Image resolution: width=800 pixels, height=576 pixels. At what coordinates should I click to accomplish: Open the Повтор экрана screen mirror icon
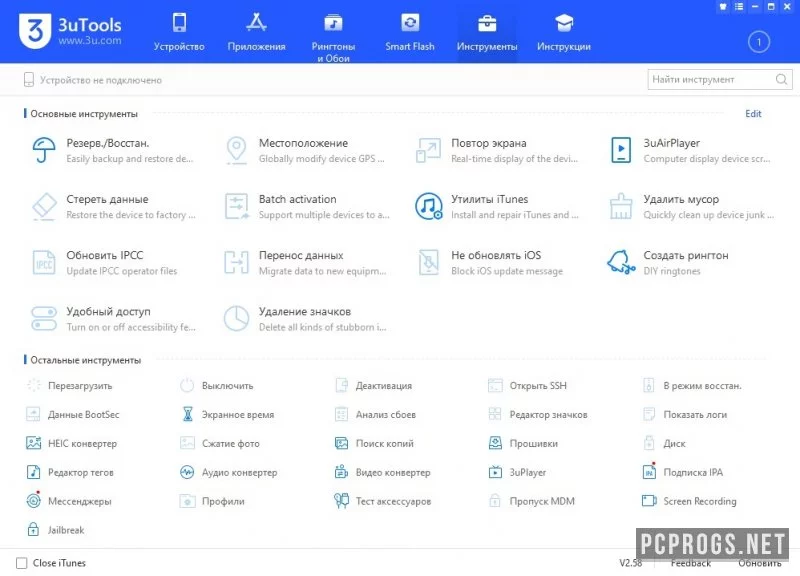[x=428, y=150]
